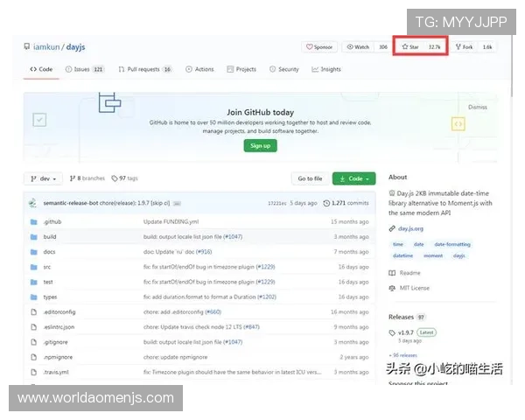Select the datetime topic tag

click(x=402, y=255)
